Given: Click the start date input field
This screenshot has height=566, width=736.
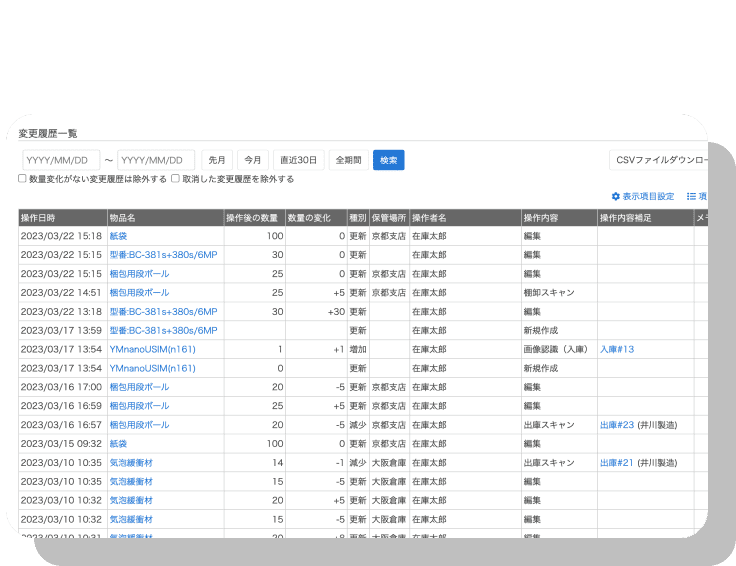Looking at the screenshot, I should [x=61, y=160].
